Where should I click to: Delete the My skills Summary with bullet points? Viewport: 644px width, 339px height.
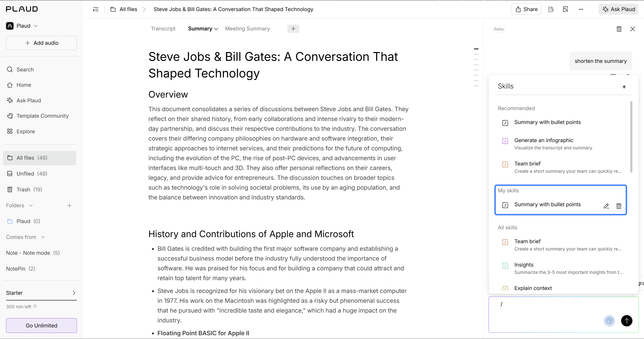click(619, 206)
